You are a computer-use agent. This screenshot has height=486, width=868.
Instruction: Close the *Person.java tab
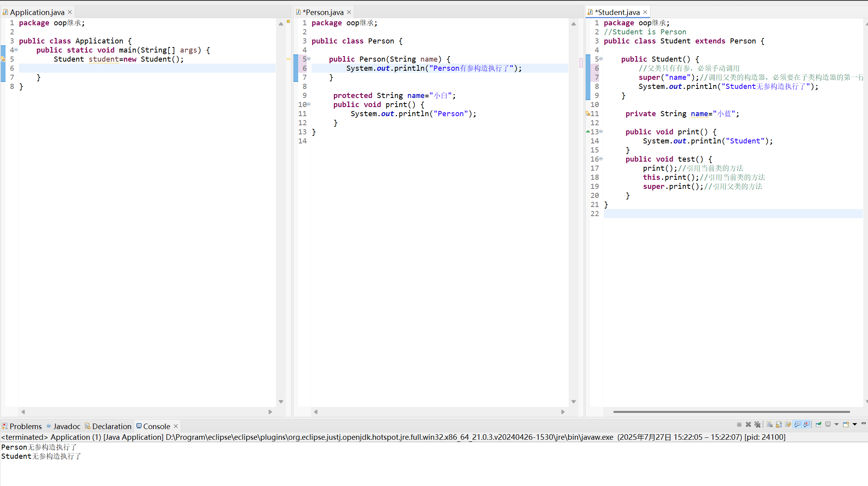click(x=349, y=12)
